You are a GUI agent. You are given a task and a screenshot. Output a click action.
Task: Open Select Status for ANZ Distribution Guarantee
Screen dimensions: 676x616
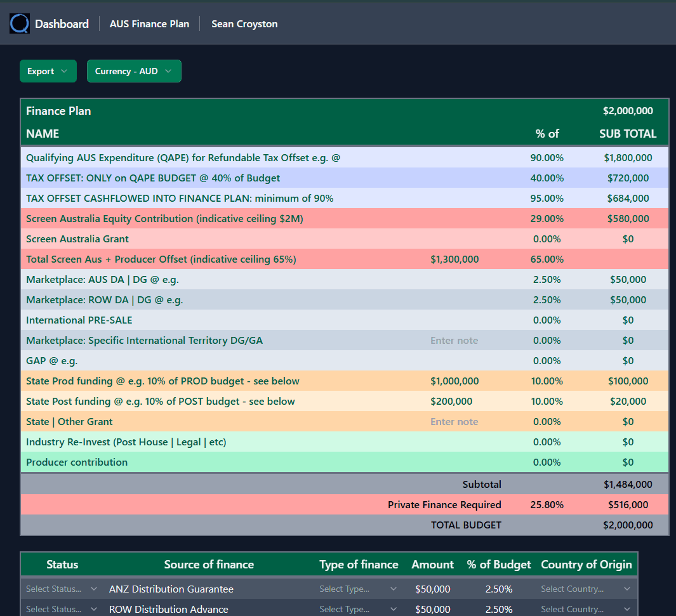[x=61, y=589]
